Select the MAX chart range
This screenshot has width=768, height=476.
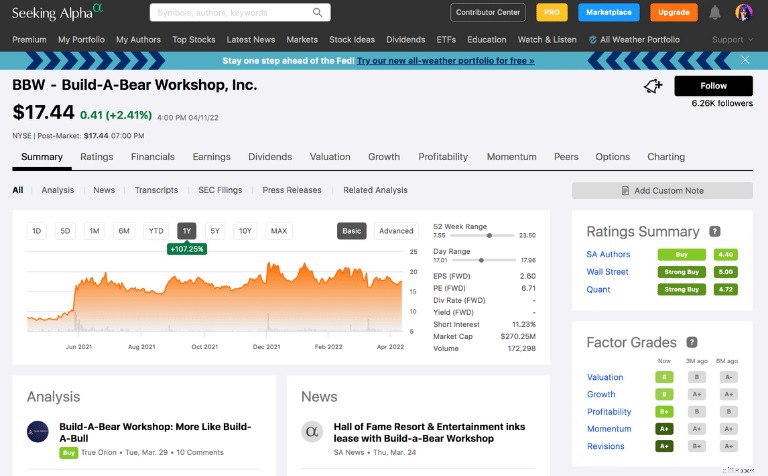[279, 231]
